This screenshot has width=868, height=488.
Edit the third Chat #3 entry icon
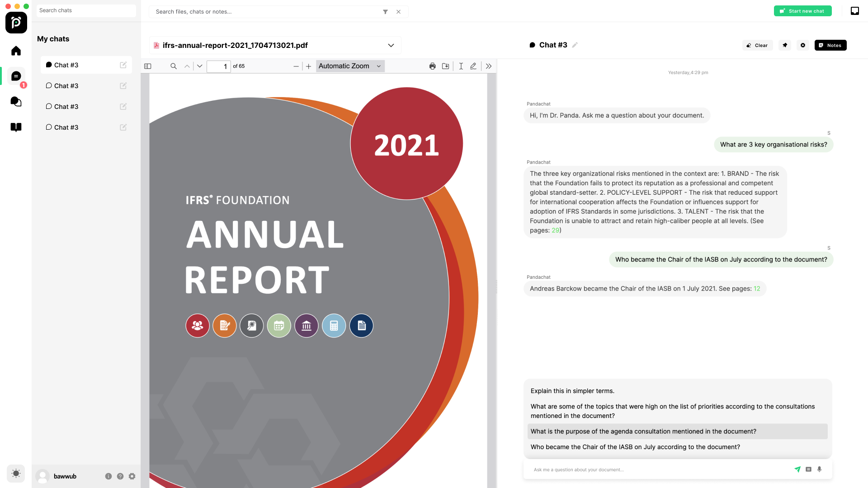(123, 107)
